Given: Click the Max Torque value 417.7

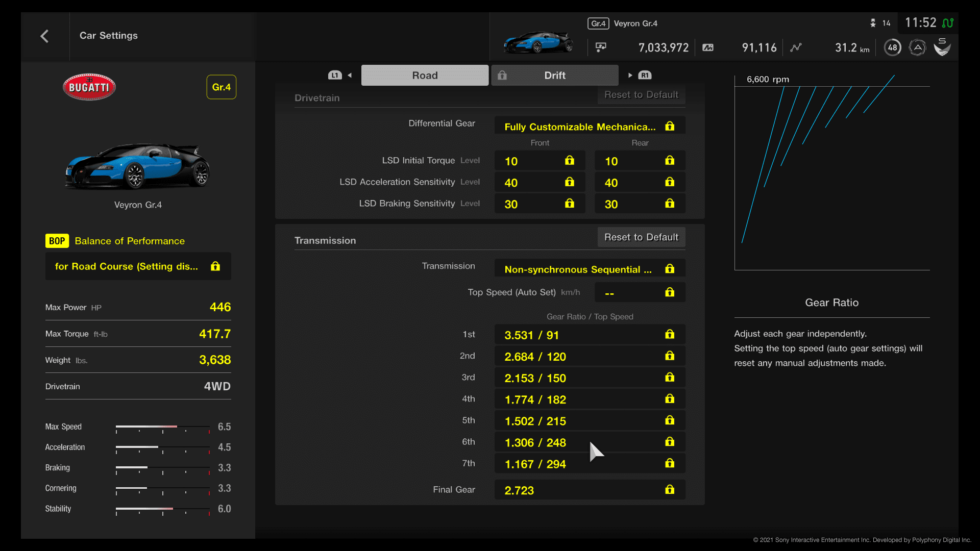Looking at the screenshot, I should coord(215,334).
